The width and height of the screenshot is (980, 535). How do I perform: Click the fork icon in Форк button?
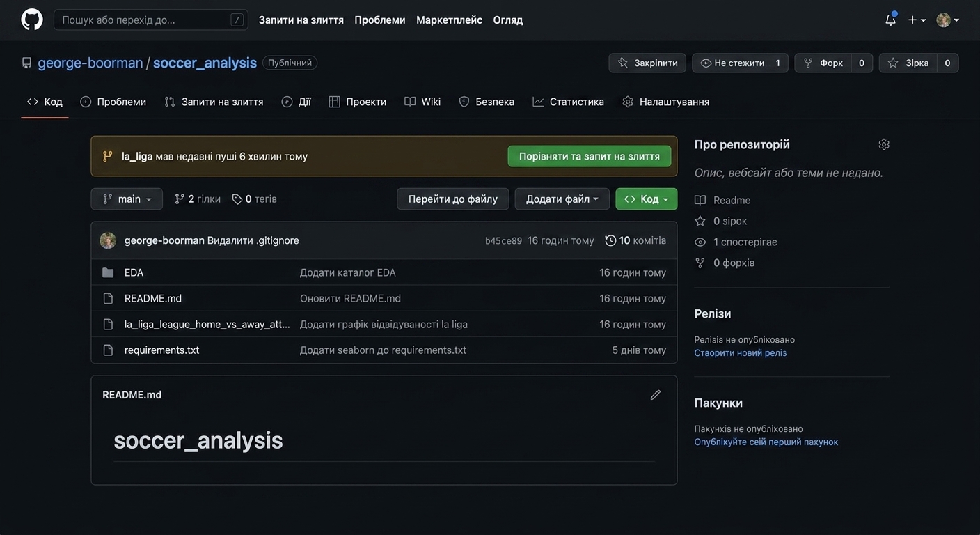tap(808, 63)
